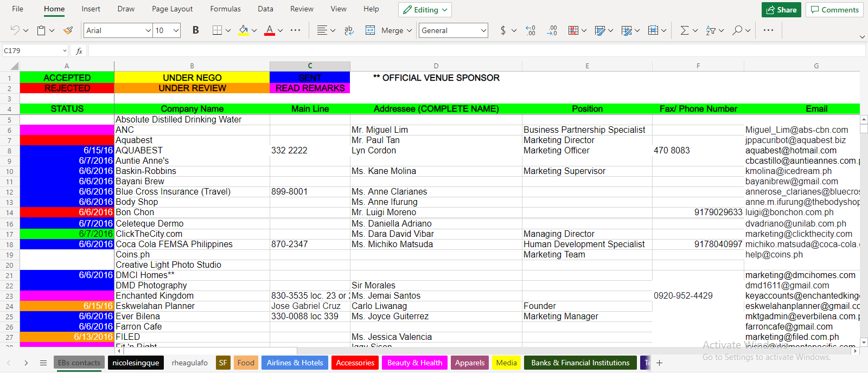Click the Undo icon

pyautogui.click(x=15, y=30)
